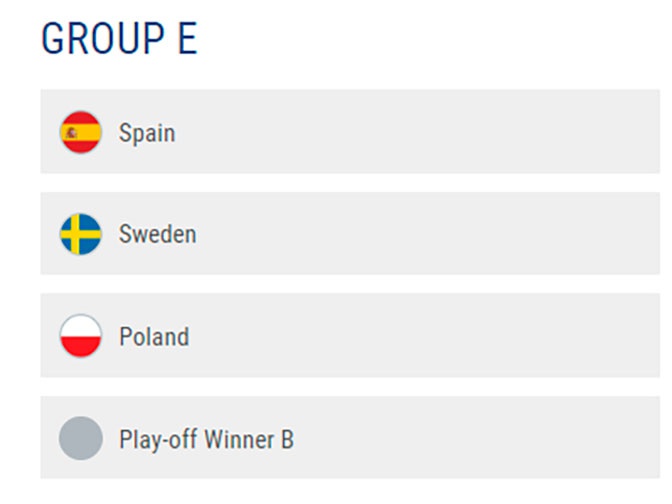Click the Spain flag icon

[81, 132]
